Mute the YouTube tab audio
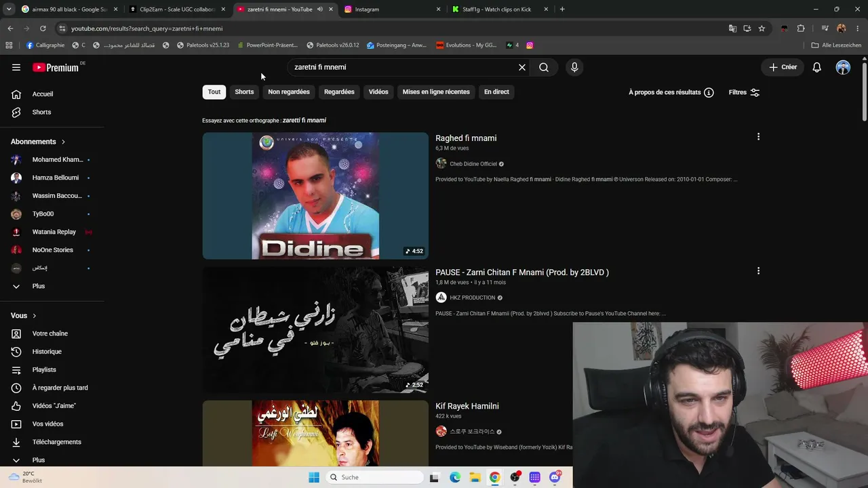 coord(320,9)
